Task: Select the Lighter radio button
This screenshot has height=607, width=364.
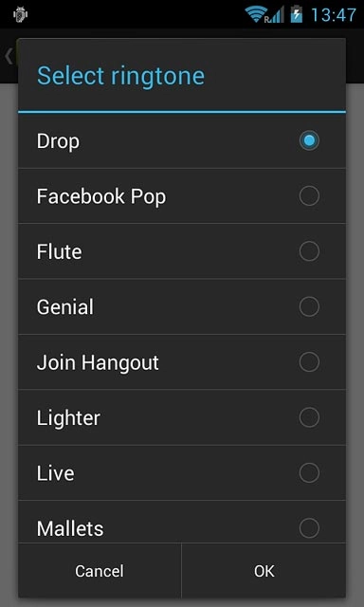Action: [309, 417]
